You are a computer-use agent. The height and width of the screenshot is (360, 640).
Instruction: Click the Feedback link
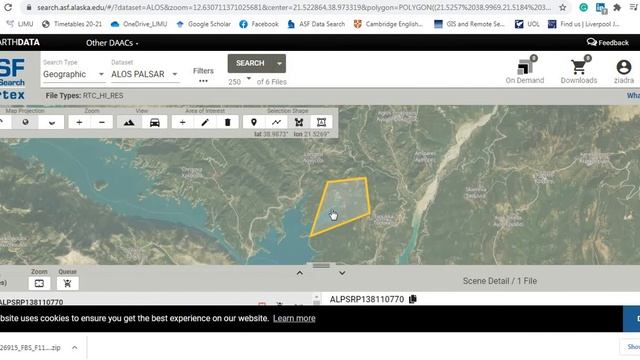tap(608, 42)
